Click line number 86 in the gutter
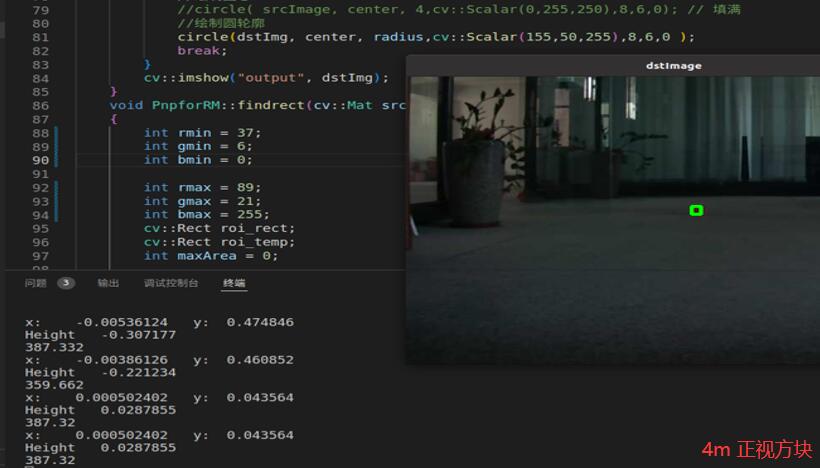The image size is (820, 468). pos(41,105)
